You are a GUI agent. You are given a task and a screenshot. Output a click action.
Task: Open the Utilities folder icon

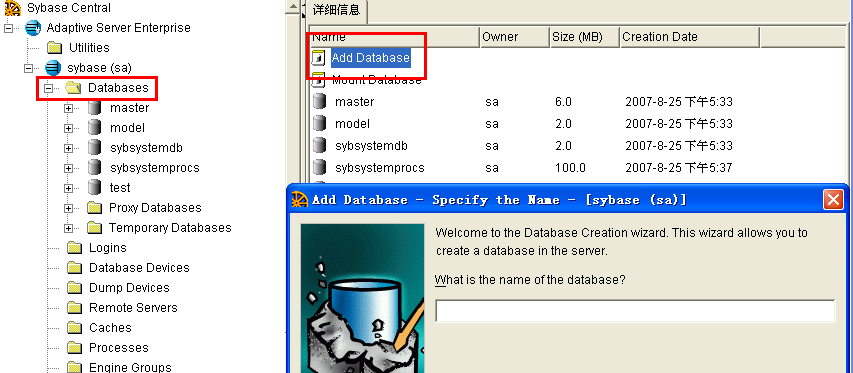(54, 48)
